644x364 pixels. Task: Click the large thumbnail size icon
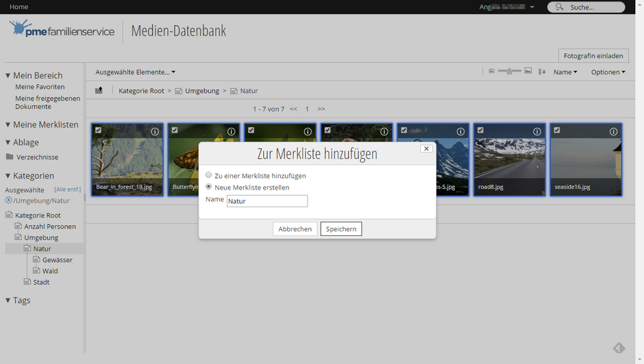[x=528, y=71]
